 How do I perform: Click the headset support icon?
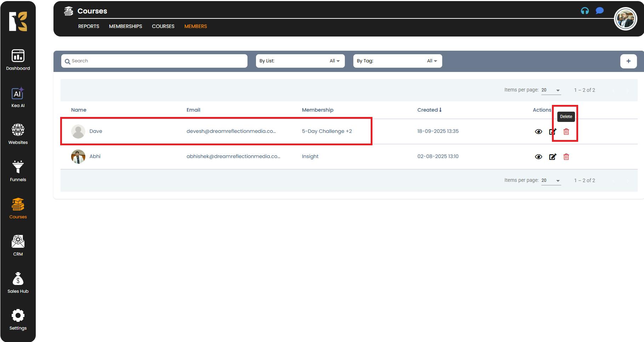click(585, 11)
